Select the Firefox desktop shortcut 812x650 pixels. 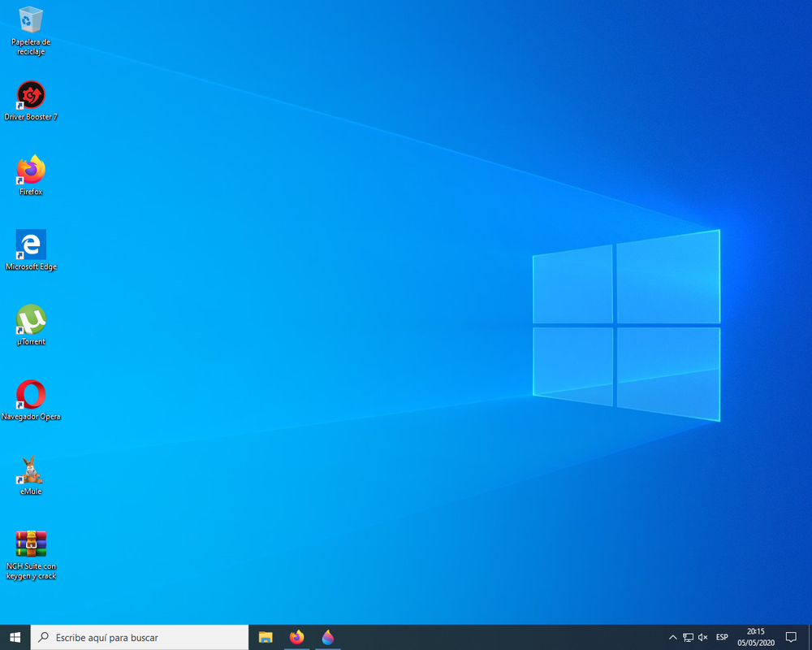coord(31,175)
